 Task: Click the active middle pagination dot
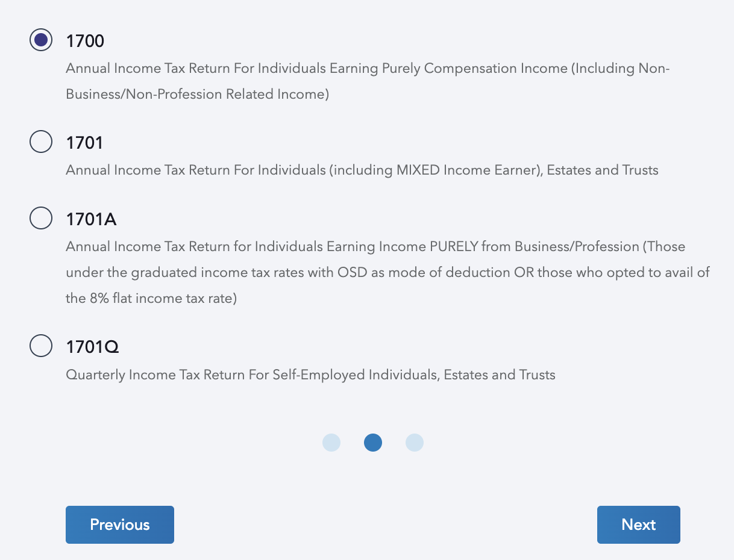373,443
